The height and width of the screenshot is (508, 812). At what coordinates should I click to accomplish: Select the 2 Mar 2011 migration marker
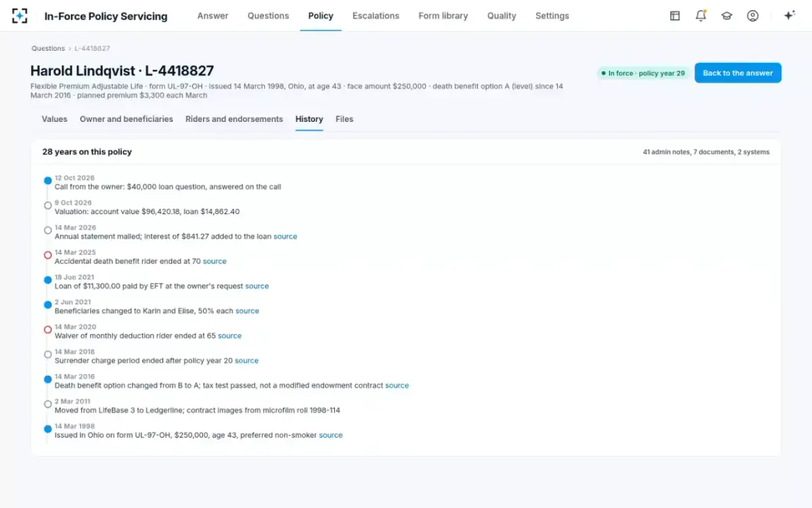pyautogui.click(x=48, y=404)
